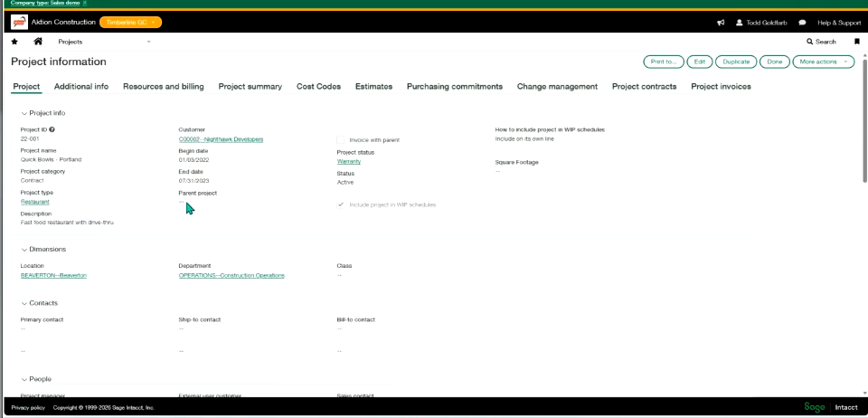Click the Duplicate button
This screenshot has height=418, width=868.
tap(736, 62)
